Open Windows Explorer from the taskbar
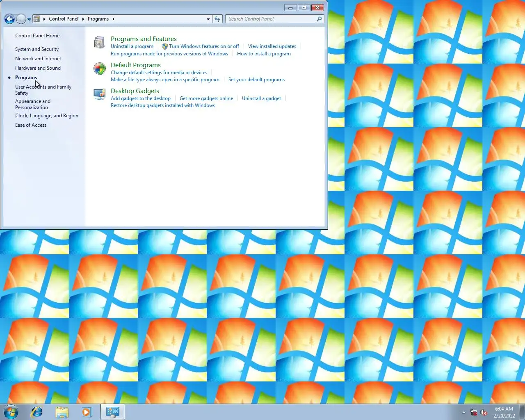The width and height of the screenshot is (525, 420). [62, 412]
